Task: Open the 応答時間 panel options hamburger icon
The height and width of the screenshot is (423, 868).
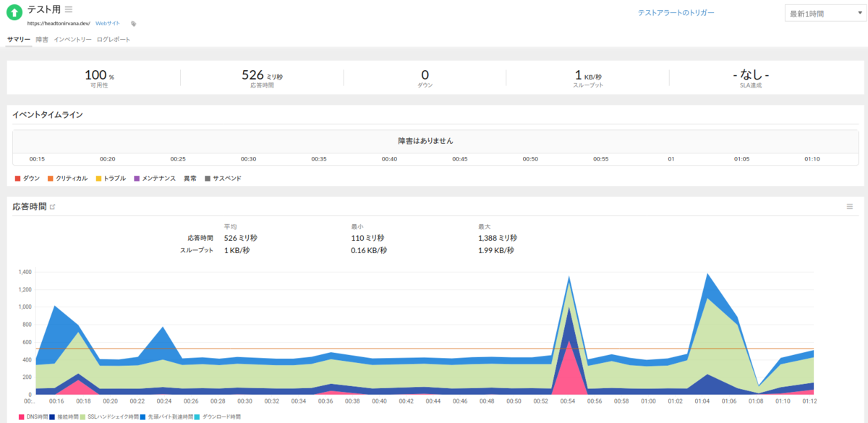Action: [850, 205]
